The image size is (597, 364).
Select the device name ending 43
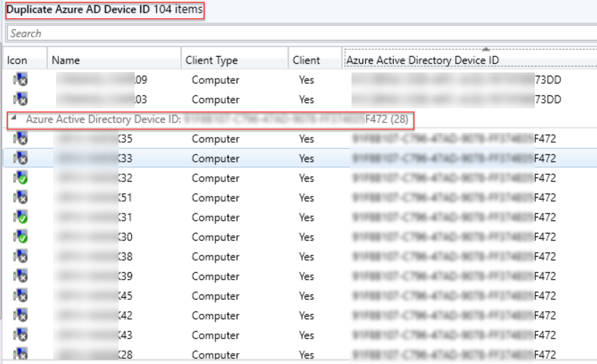[x=95, y=335]
